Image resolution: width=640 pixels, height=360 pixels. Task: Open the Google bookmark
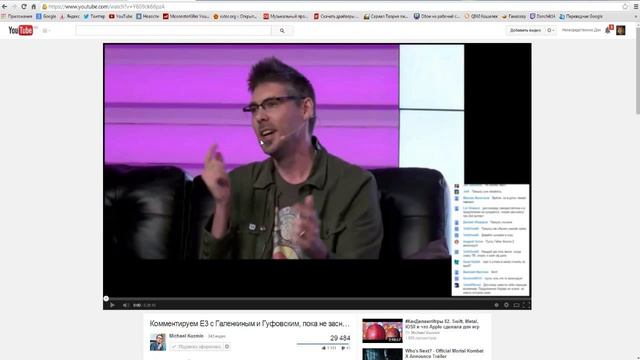pos(46,16)
